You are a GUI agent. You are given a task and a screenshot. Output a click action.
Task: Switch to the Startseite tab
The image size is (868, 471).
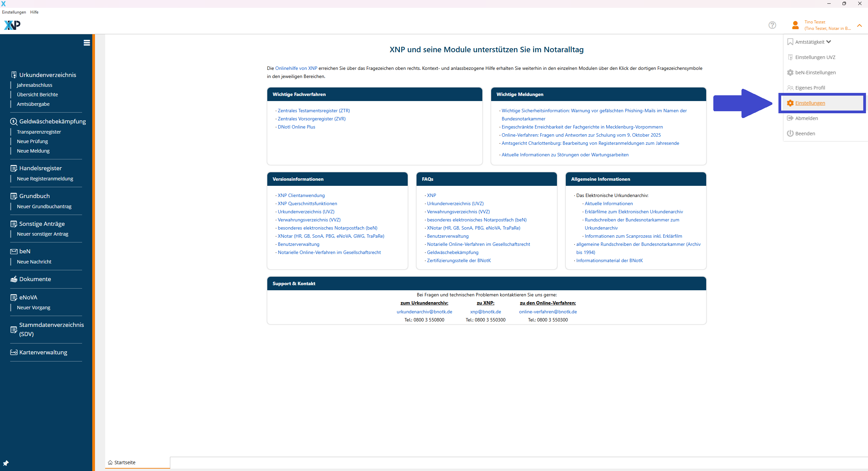click(124, 463)
